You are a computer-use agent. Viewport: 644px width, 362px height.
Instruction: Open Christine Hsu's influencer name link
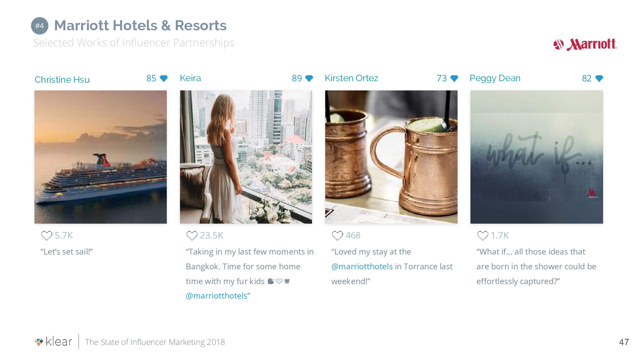point(62,79)
